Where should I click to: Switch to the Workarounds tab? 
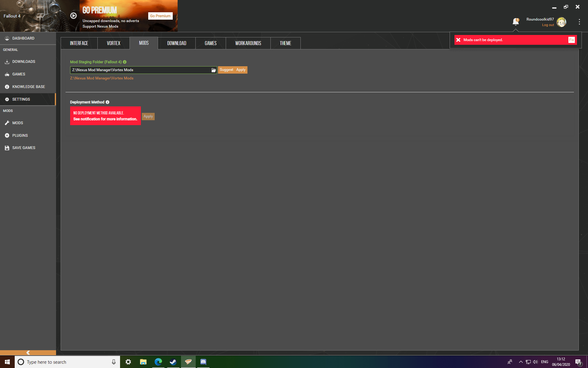pos(248,43)
